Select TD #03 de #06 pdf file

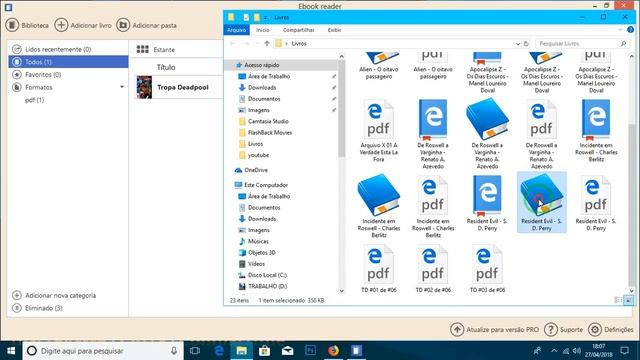(x=487, y=269)
